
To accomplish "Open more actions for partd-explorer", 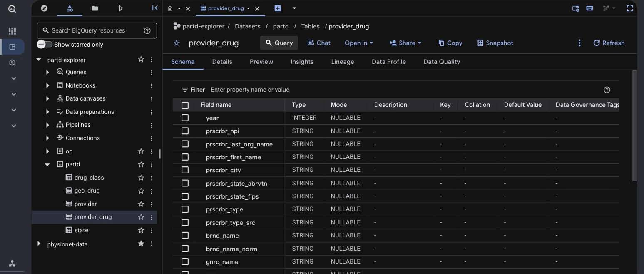I will pyautogui.click(x=152, y=60).
